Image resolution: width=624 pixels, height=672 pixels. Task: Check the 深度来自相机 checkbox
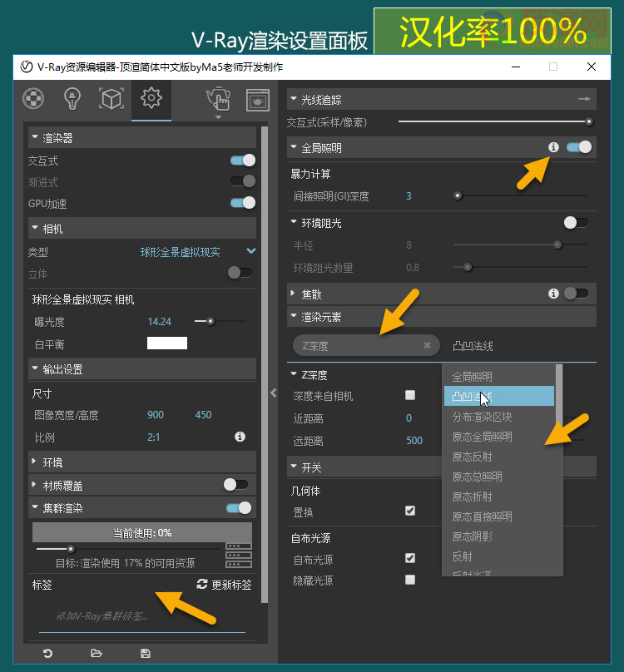pos(410,395)
